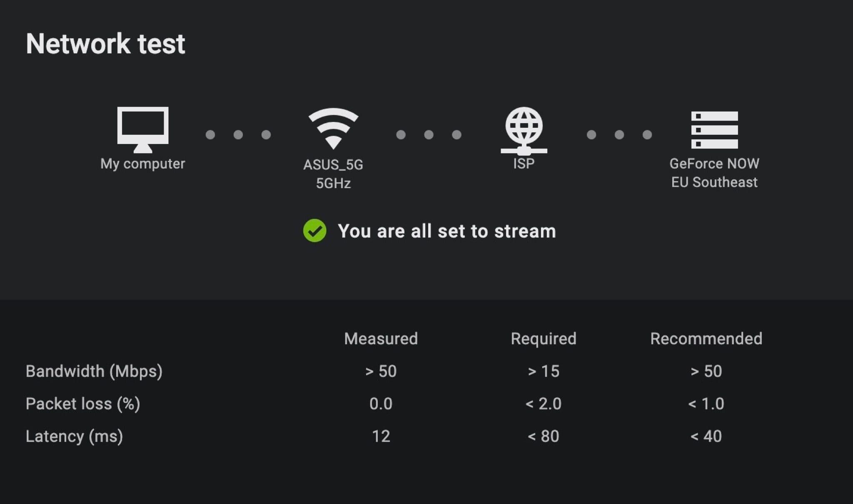Click the Packet loss (%) row label
The height and width of the screenshot is (504, 853).
click(83, 404)
